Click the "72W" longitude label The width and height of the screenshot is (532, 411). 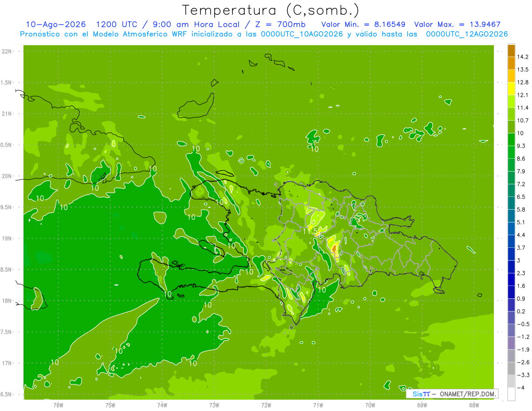266,405
